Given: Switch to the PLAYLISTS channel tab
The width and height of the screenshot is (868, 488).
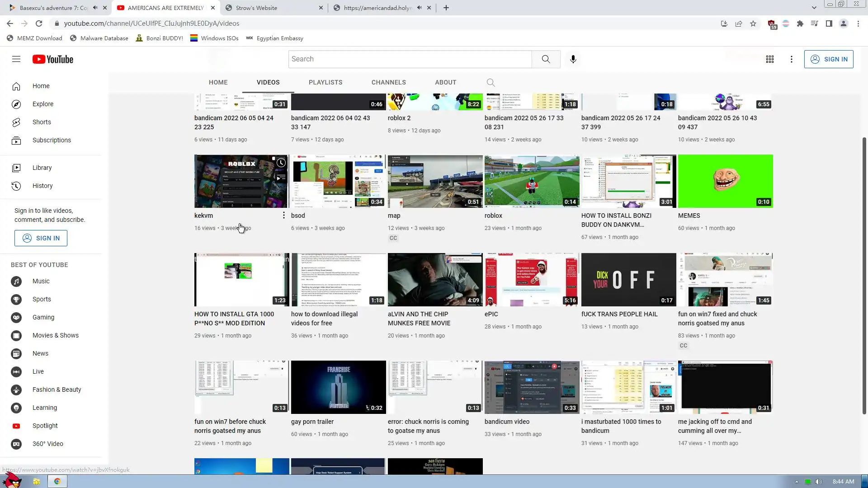Looking at the screenshot, I should (325, 82).
